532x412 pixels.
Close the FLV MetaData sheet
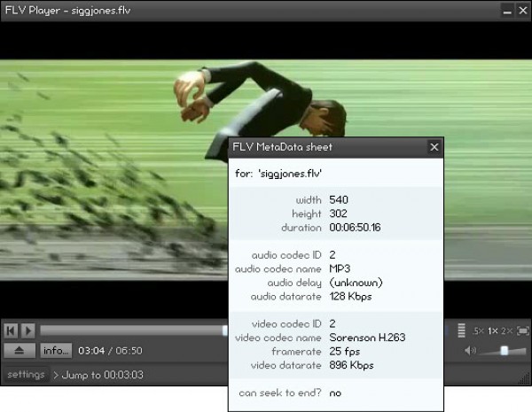[434, 147]
